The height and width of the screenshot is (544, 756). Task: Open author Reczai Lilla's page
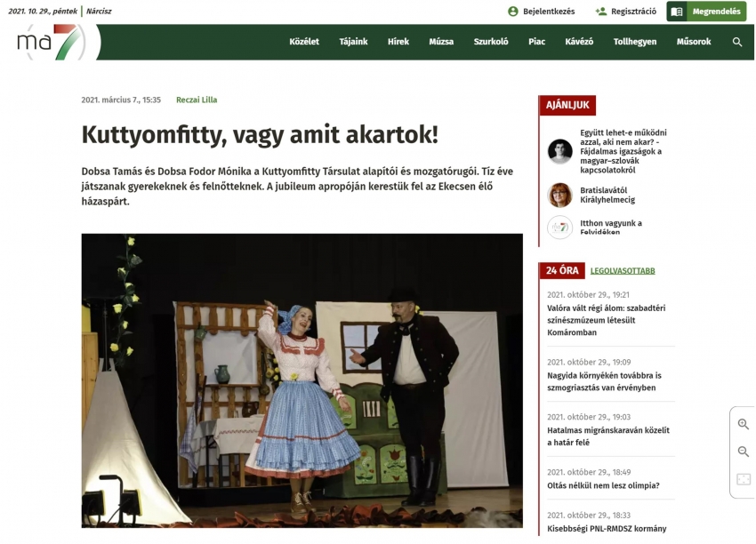(197, 100)
